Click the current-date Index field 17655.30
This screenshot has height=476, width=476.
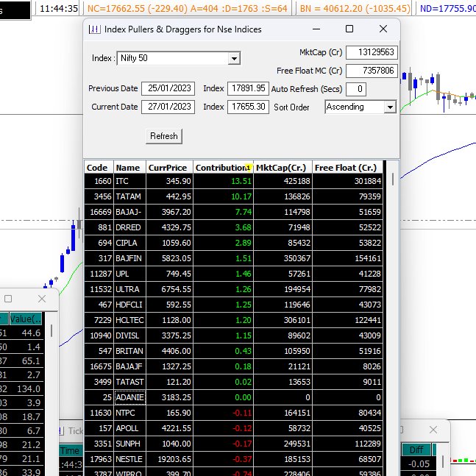[249, 107]
